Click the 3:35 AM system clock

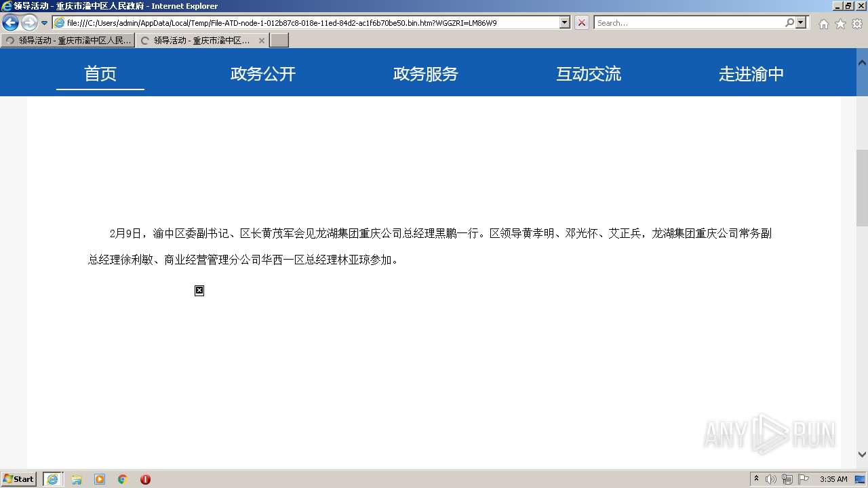coord(833,479)
